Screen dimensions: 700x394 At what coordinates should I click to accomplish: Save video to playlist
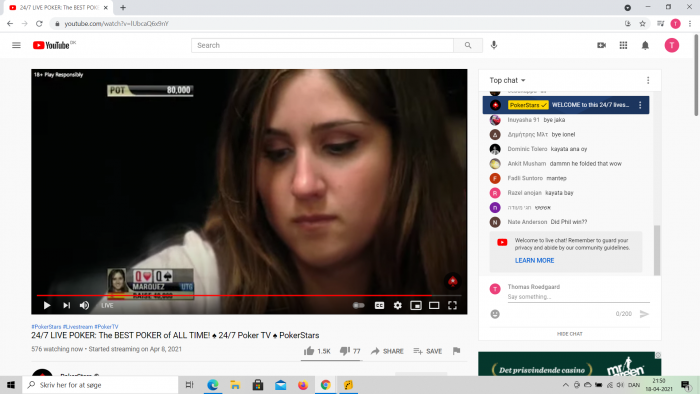428,351
